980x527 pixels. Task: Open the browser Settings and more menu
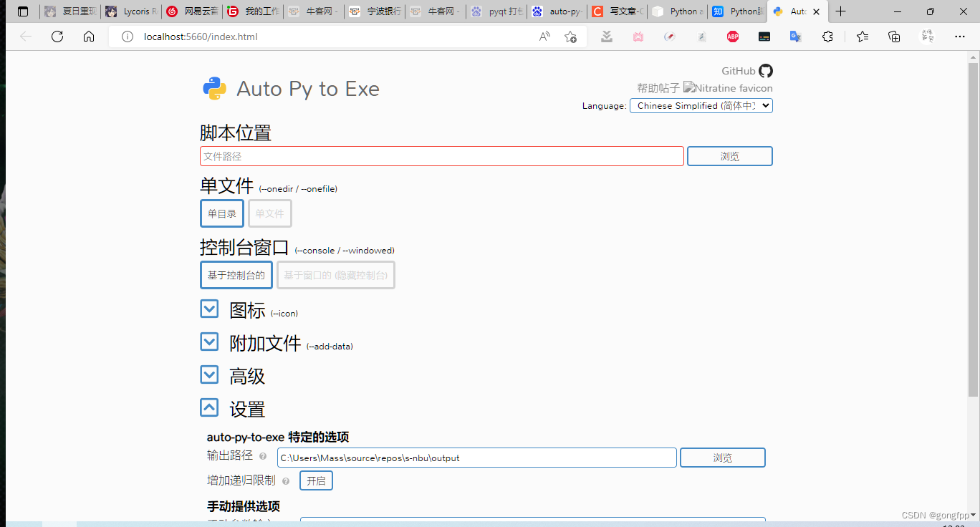pyautogui.click(x=960, y=37)
